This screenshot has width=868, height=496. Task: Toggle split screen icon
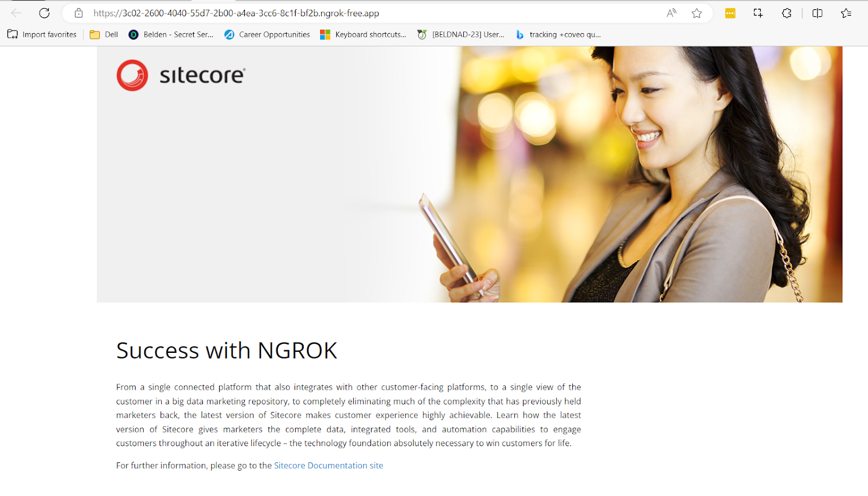coord(818,13)
